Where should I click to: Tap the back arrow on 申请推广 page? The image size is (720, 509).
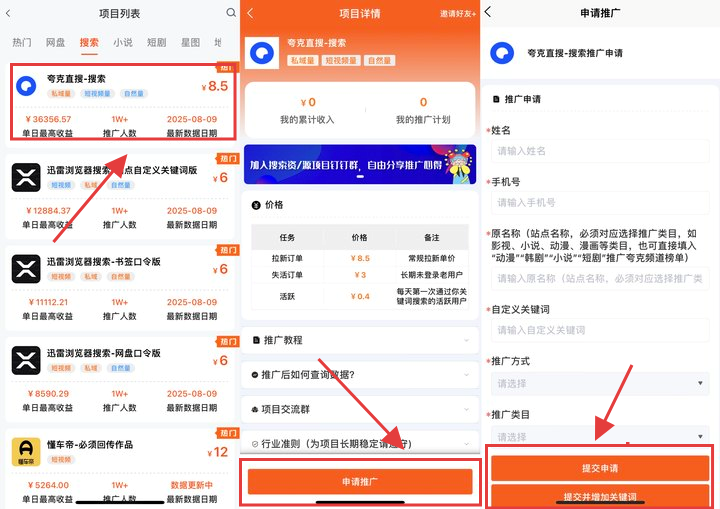488,13
